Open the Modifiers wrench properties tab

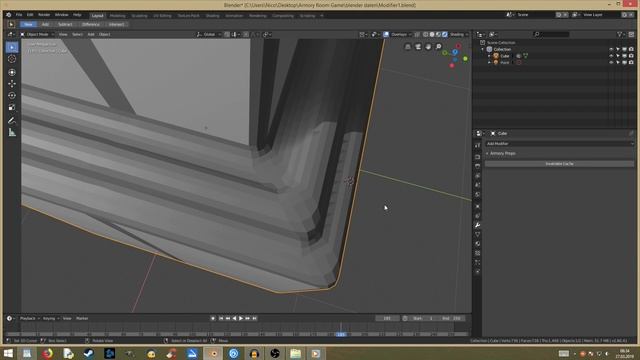click(x=478, y=225)
